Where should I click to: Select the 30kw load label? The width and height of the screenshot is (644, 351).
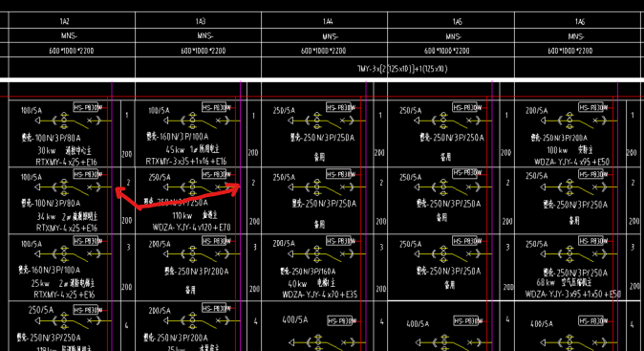[47, 150]
